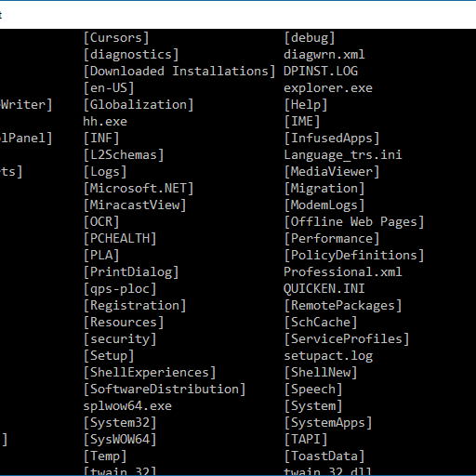476x476 pixels.
Task: Select the hh.exe file entry
Action: 105,121
